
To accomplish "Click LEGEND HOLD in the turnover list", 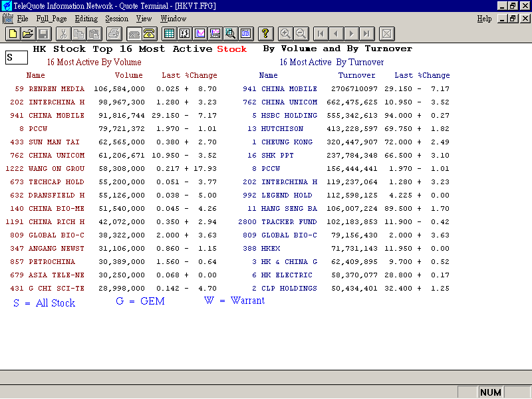I will (x=287, y=195).
